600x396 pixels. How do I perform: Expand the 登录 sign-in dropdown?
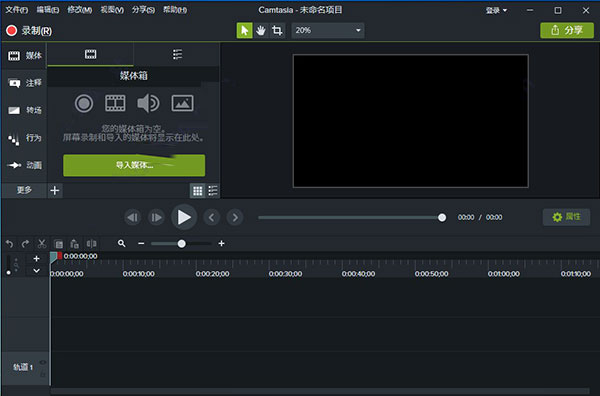point(496,10)
